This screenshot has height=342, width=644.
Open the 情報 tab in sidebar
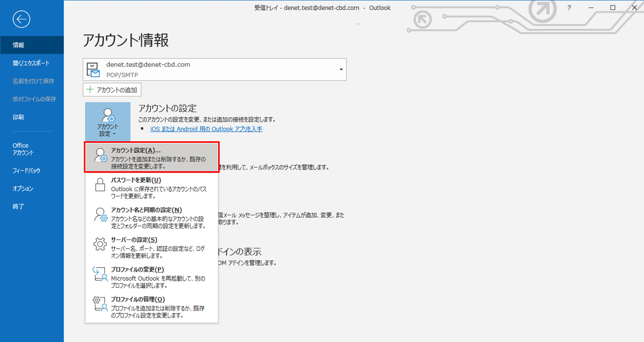[32, 45]
